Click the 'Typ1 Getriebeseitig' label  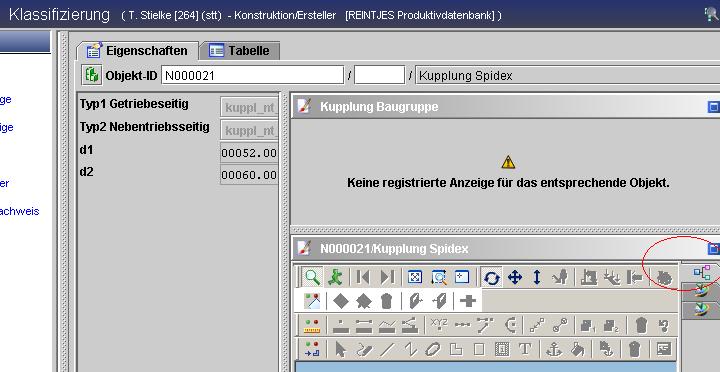click(134, 104)
